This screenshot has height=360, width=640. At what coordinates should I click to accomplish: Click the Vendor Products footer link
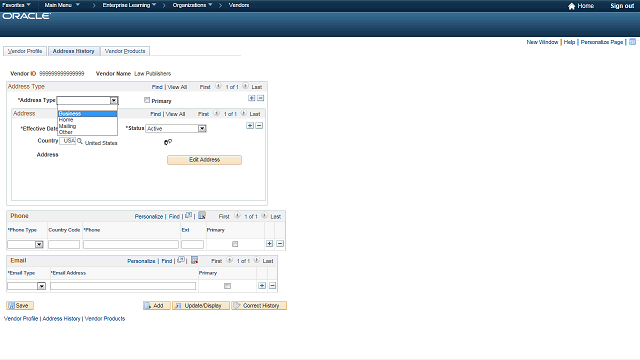click(x=105, y=319)
